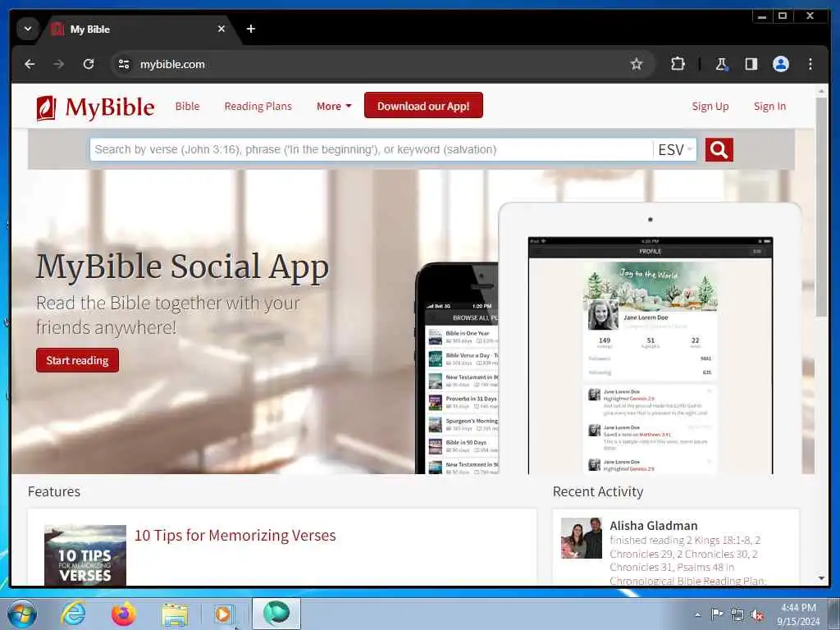Toggle the browser side panel icon
Screen dimensions: 840x630
751,64
